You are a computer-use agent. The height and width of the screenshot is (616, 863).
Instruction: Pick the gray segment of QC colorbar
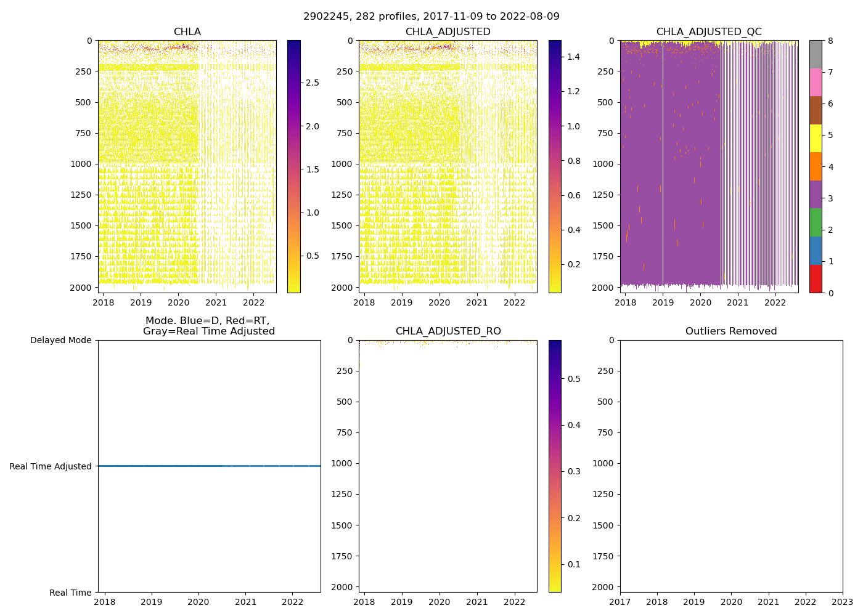[x=816, y=54]
